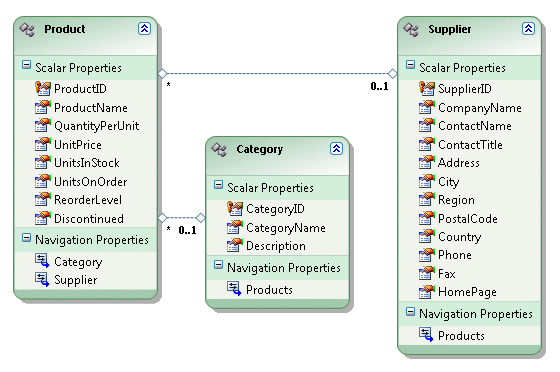Click Category navigation property icon in Product
Image resolution: width=560 pixels, height=372 pixels.
pyautogui.click(x=42, y=261)
